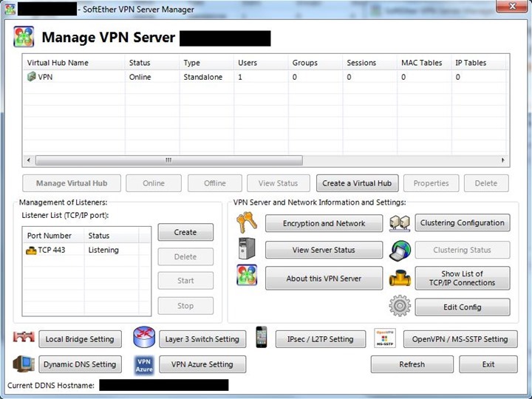Viewport: 532px width, 399px height.
Task: Click the globe laptop Clustering Status icon
Action: click(400, 250)
